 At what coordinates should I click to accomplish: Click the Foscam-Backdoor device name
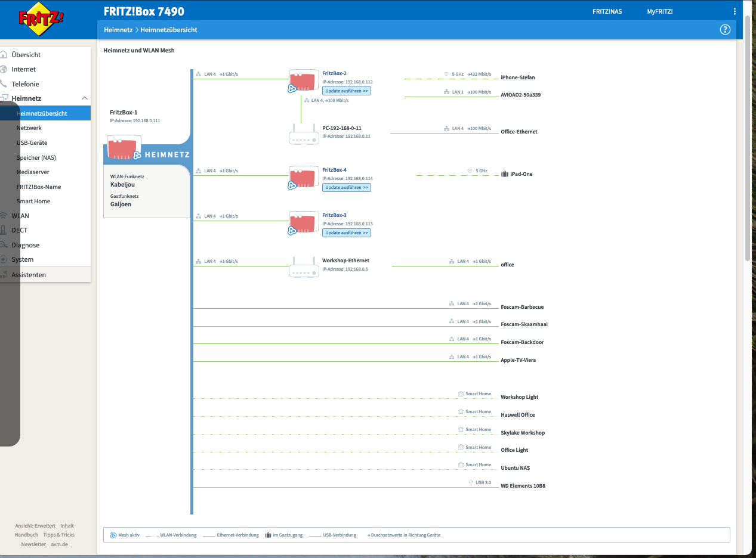pos(522,342)
